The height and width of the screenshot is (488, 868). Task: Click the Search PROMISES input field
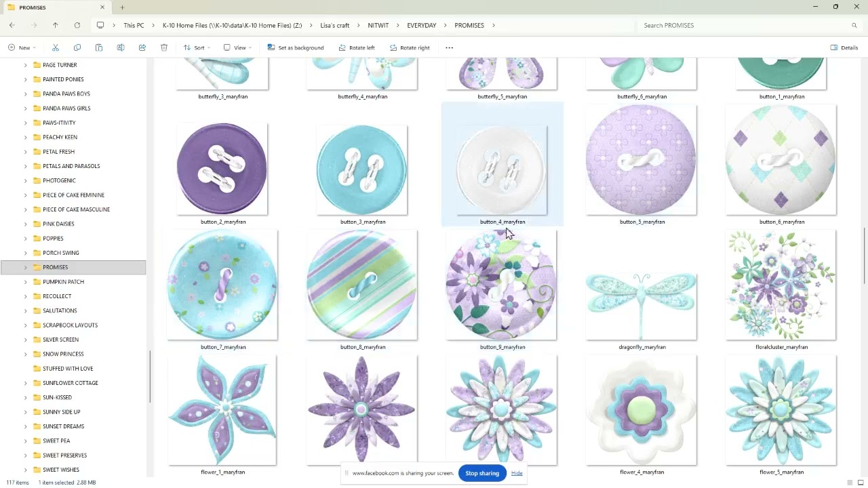[x=743, y=25]
